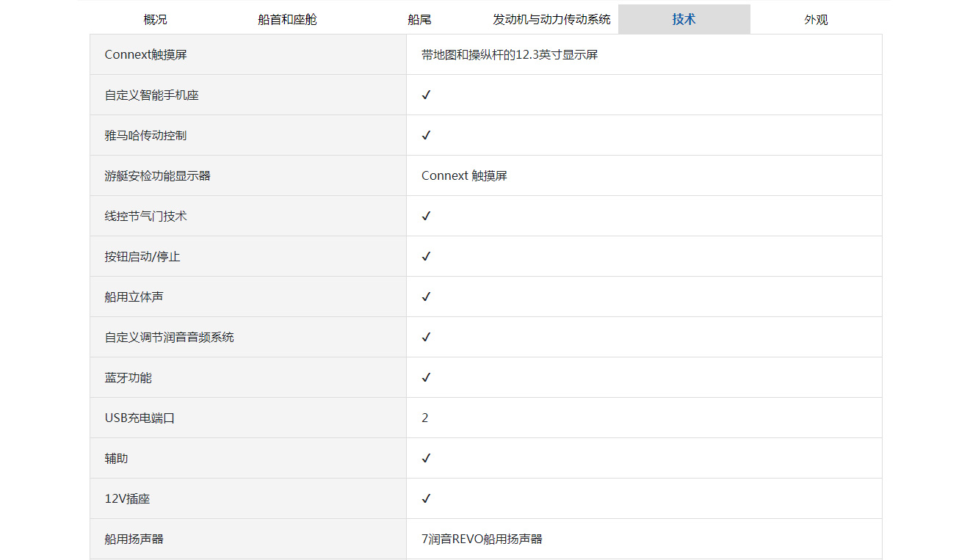The image size is (970, 560).
Task: Open the 概况 tab
Action: 155,20
